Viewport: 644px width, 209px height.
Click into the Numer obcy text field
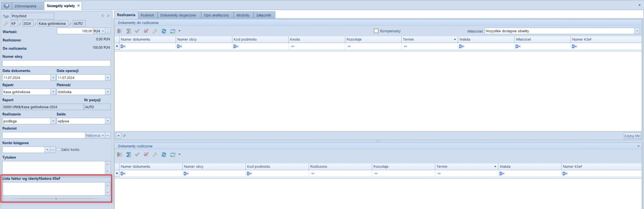[x=56, y=63]
